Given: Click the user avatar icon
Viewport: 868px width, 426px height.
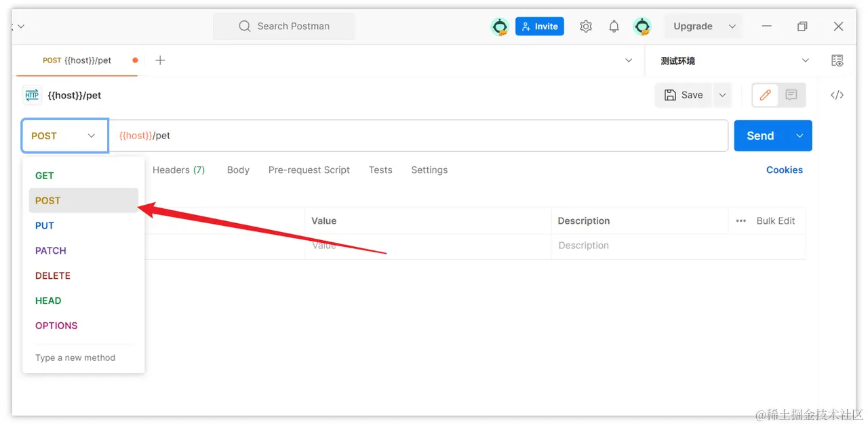Looking at the screenshot, I should (x=642, y=26).
